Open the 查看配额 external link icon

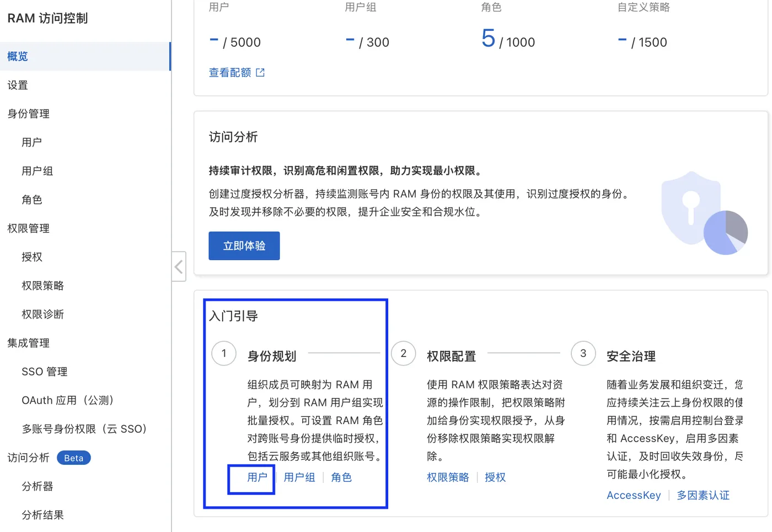pyautogui.click(x=260, y=73)
